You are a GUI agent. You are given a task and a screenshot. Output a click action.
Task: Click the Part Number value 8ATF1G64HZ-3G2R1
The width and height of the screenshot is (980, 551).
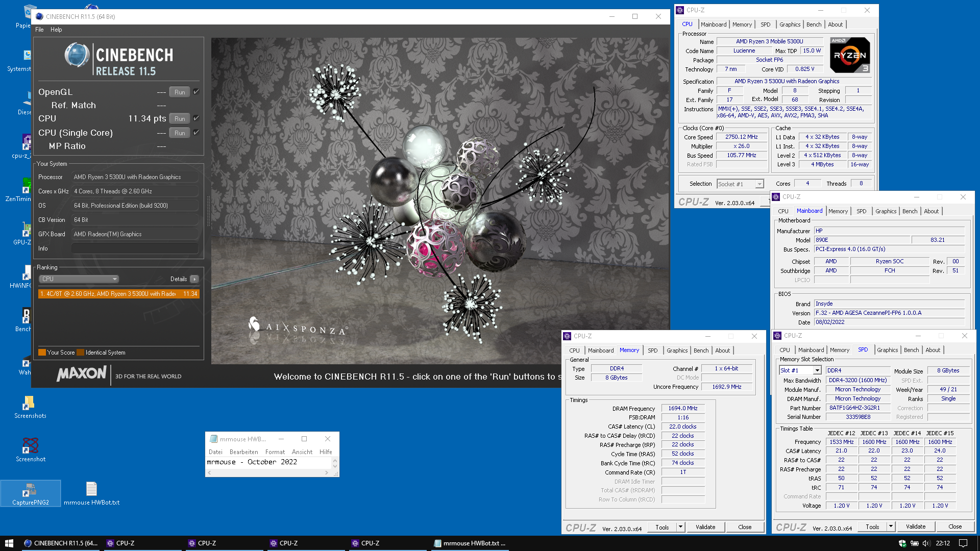pos(857,408)
